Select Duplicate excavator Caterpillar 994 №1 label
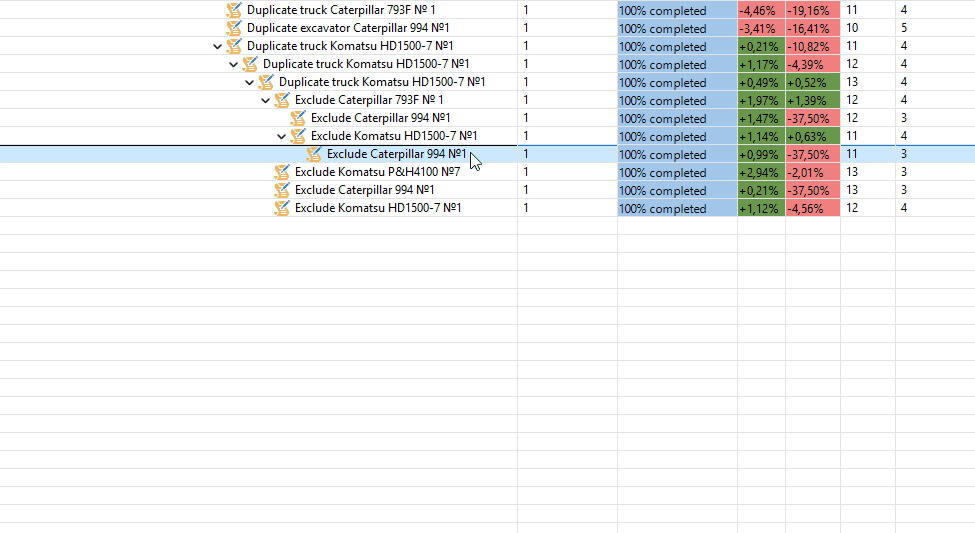This screenshot has width=975, height=533. click(348, 28)
